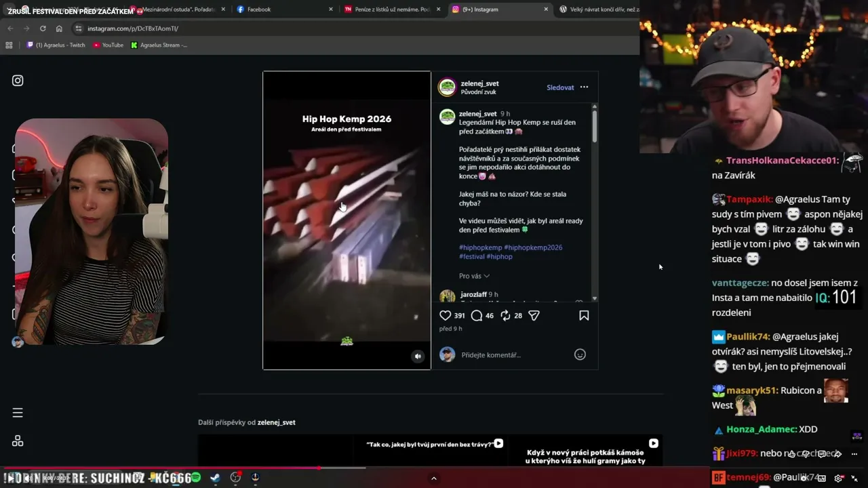Open Steam from the taskbar

(215, 478)
